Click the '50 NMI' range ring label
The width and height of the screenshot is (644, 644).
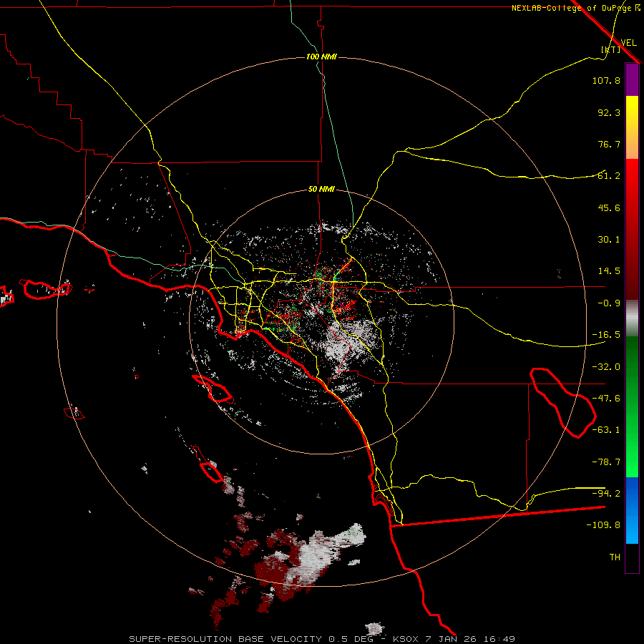321,190
